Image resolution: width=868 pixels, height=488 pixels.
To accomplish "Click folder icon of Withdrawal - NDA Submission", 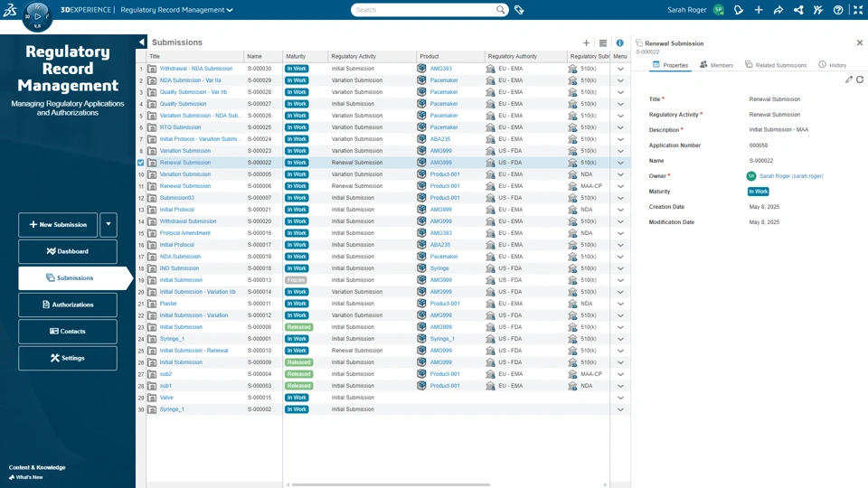I will pos(152,69).
